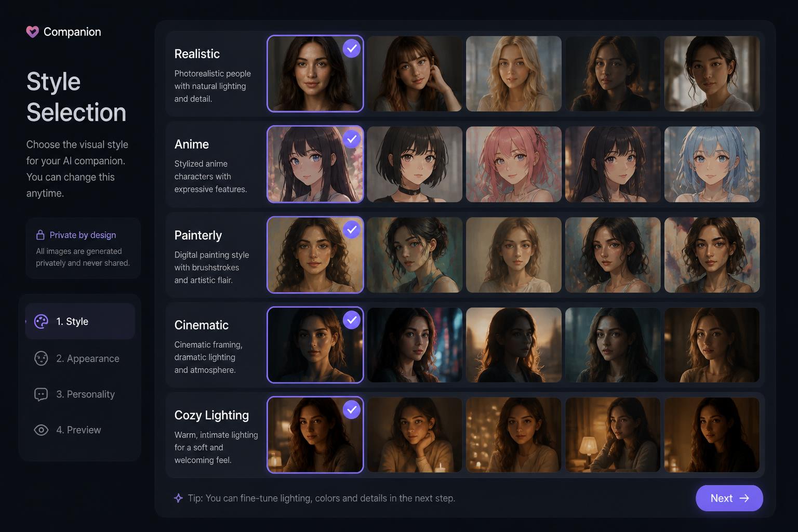Select the fifth Cinematic portrait
Viewport: 798px width, 532px height.
pyautogui.click(x=712, y=345)
